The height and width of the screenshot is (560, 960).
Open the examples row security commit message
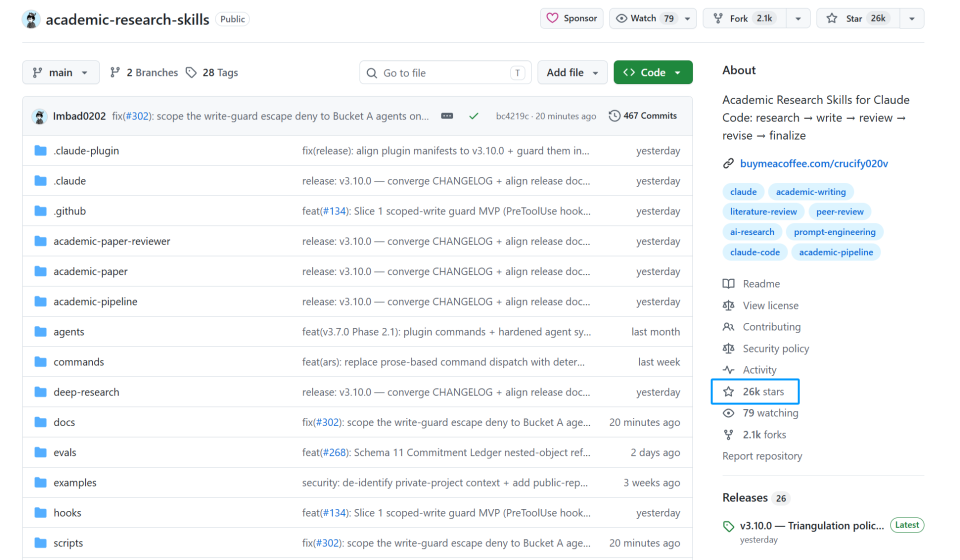pyautogui.click(x=444, y=482)
